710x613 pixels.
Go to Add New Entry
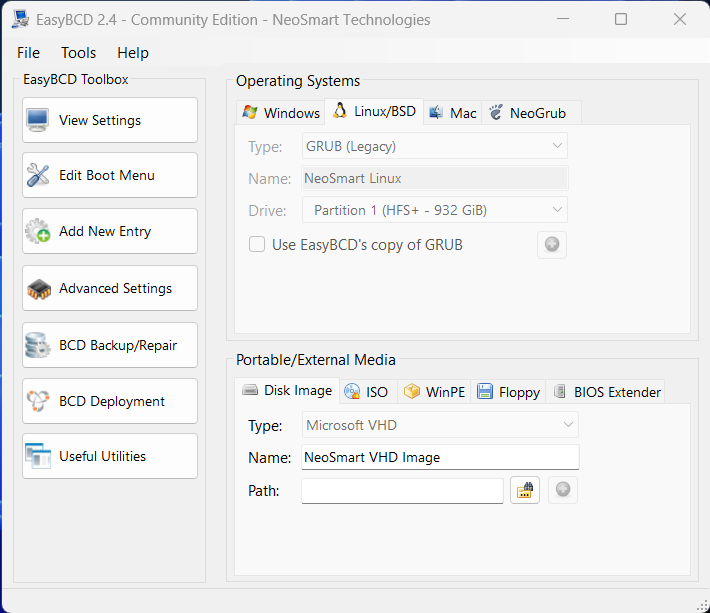click(x=110, y=231)
